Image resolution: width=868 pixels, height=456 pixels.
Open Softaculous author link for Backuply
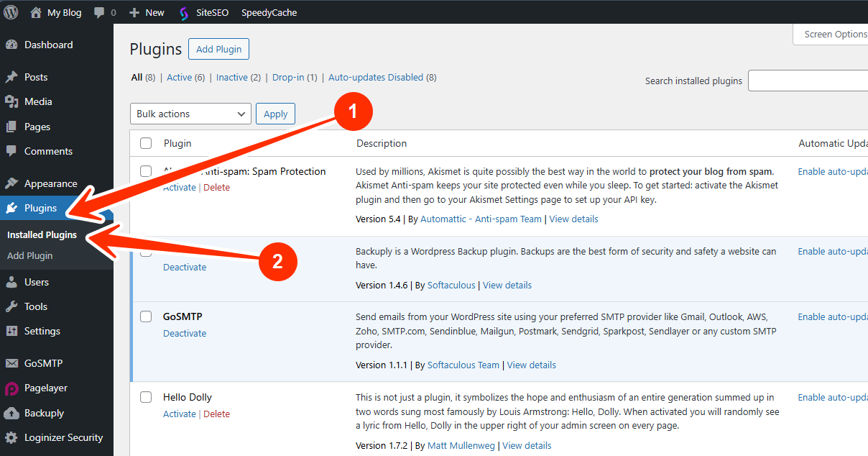tap(451, 285)
